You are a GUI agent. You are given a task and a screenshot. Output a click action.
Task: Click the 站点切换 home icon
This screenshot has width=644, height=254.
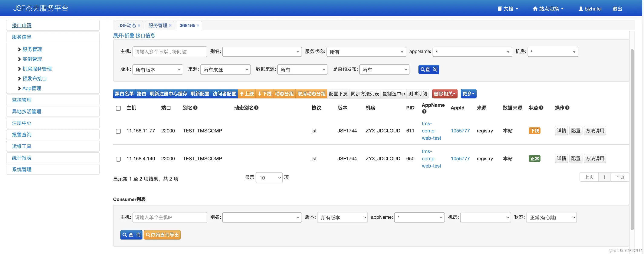(x=535, y=9)
